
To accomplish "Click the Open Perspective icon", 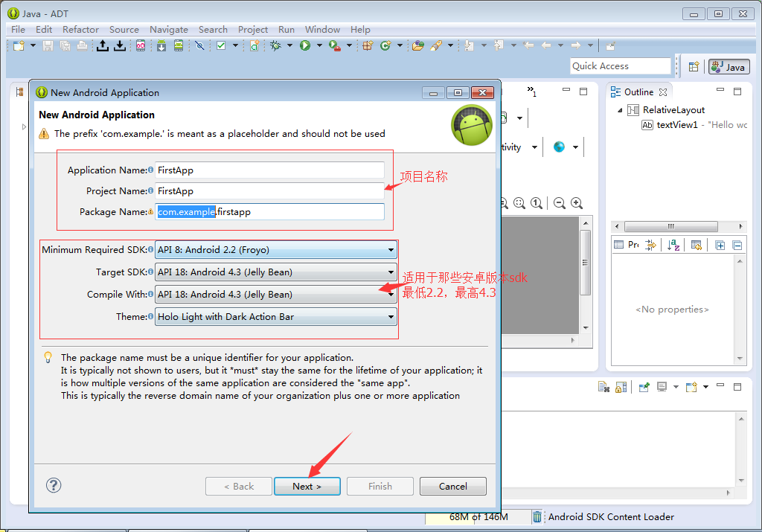I will click(694, 66).
